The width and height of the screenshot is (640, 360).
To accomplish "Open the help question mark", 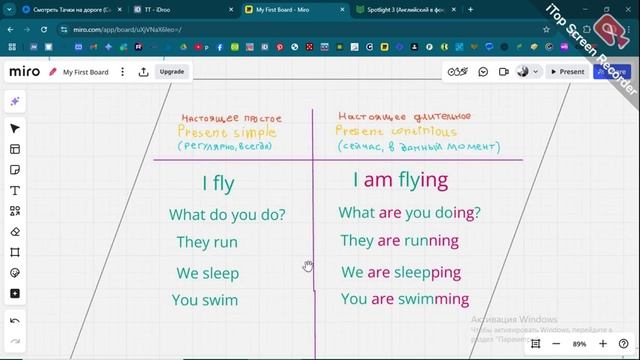I will pos(623,344).
